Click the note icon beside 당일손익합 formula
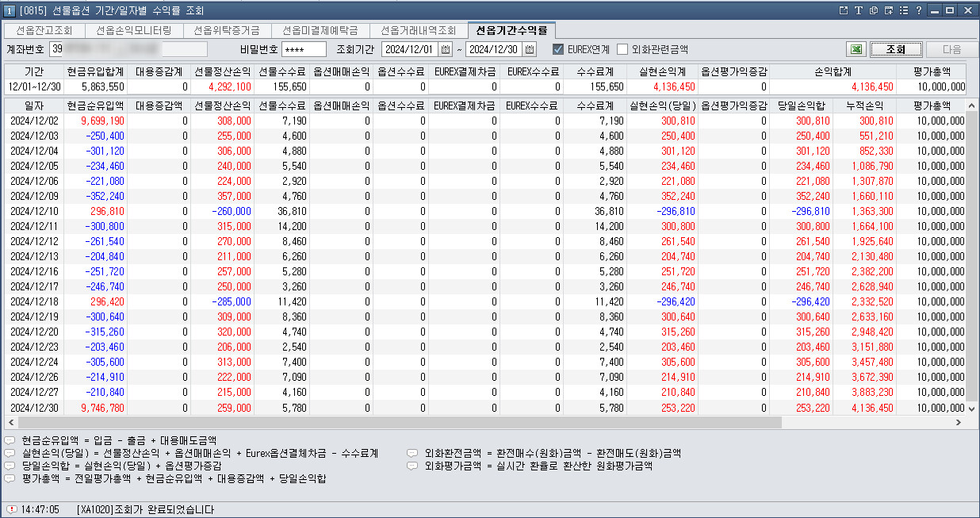 [10, 466]
